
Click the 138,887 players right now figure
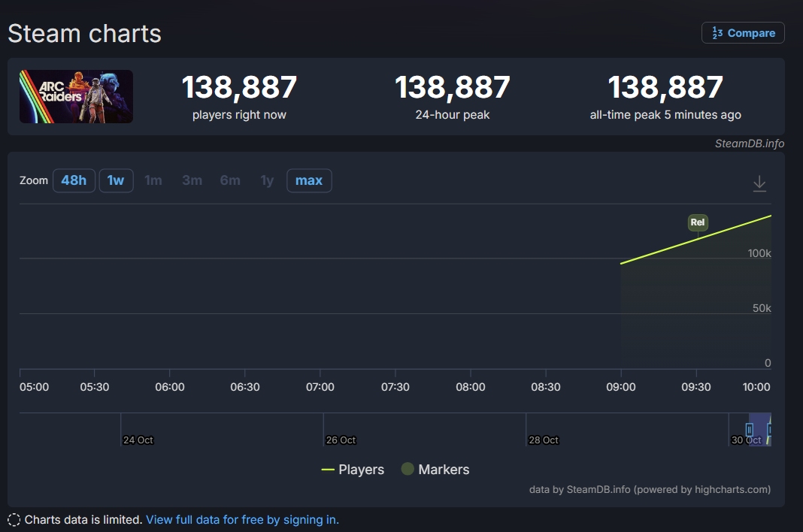[239, 87]
